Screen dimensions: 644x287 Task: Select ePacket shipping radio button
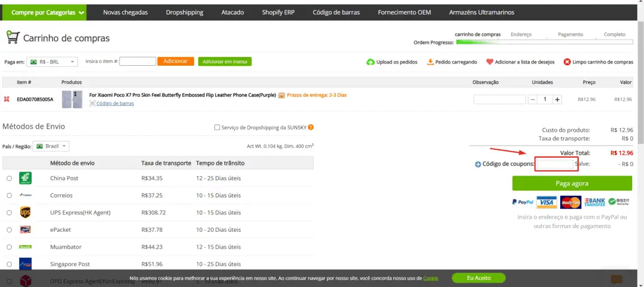click(9, 230)
